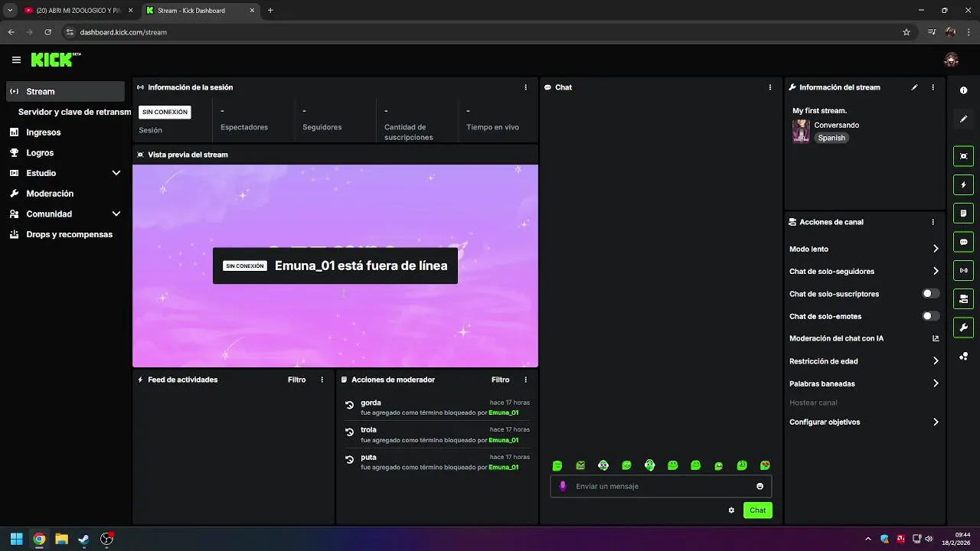This screenshot has width=980, height=551.
Task: Reload the page in browser
Action: (x=48, y=32)
